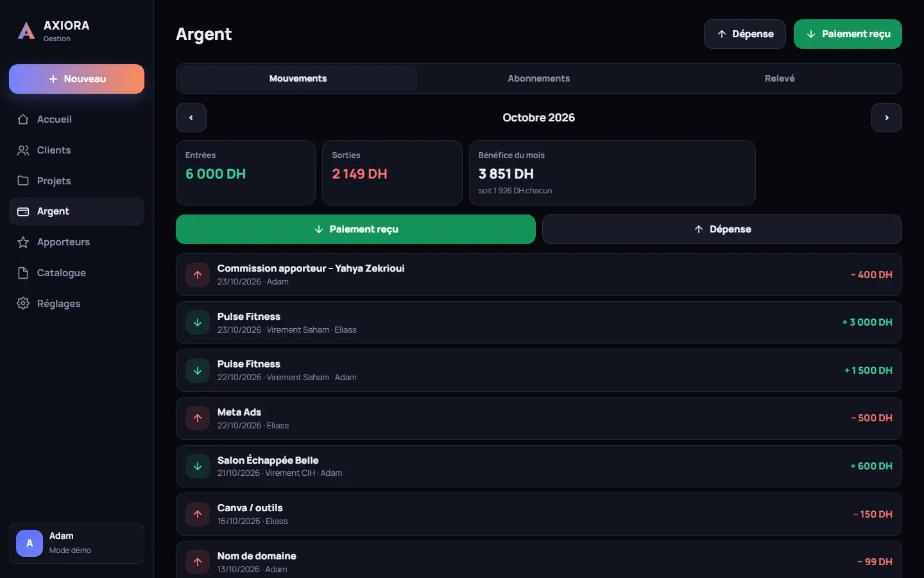Click the red arrow icon on Canva / outils row
This screenshot has height=578, width=924.
tap(198, 514)
